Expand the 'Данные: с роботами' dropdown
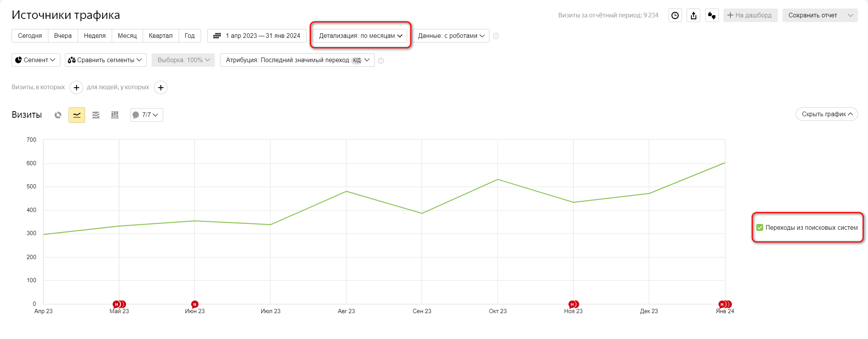This screenshot has width=868, height=339. pyautogui.click(x=451, y=36)
